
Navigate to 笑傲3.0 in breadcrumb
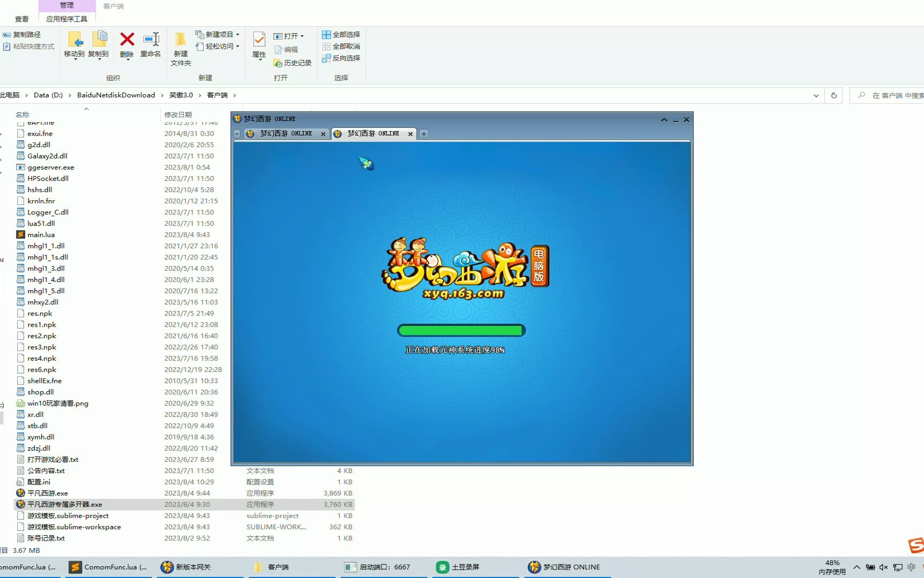pyautogui.click(x=181, y=95)
